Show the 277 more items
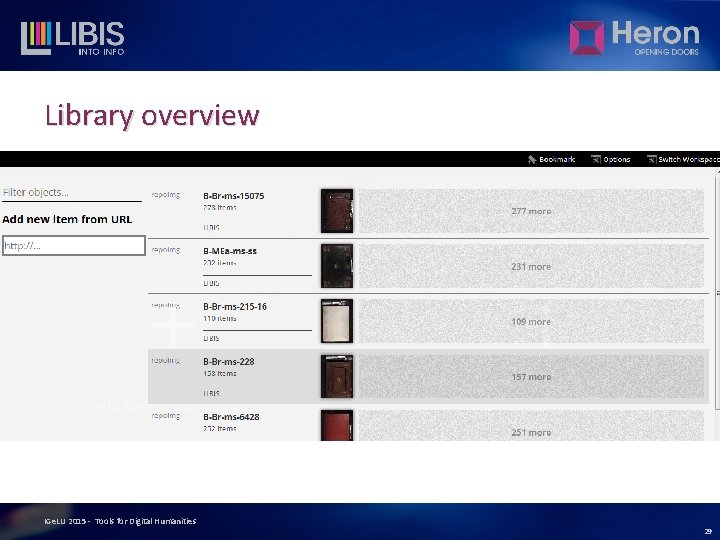 click(531, 211)
